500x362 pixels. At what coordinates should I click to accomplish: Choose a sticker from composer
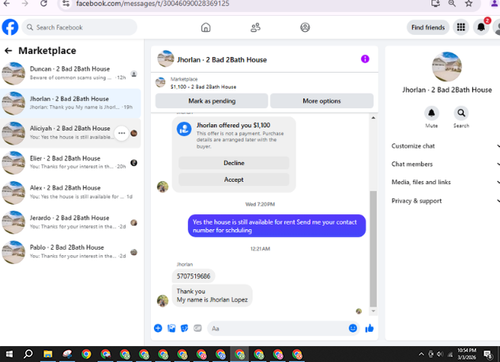(184, 328)
